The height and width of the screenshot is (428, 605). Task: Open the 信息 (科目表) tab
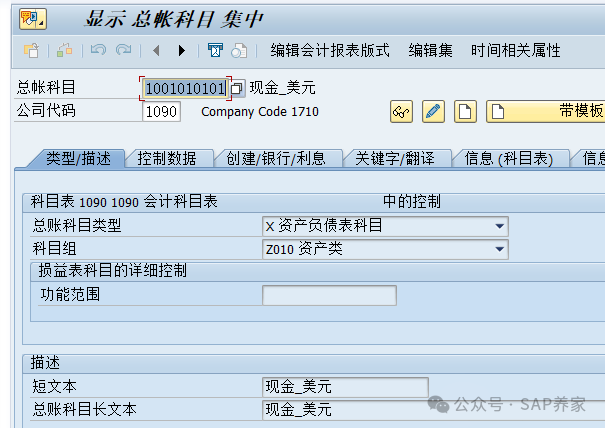pyautogui.click(x=509, y=159)
